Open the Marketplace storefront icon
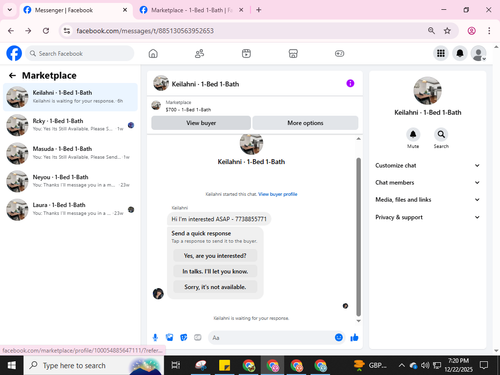 [x=293, y=53]
